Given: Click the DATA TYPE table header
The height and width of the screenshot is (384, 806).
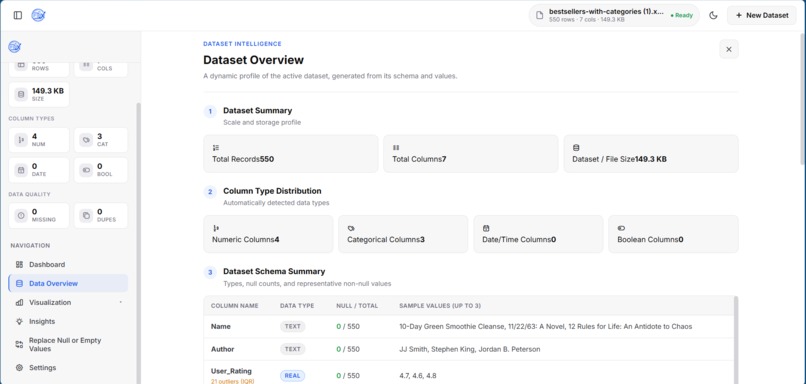Looking at the screenshot, I should [297, 305].
